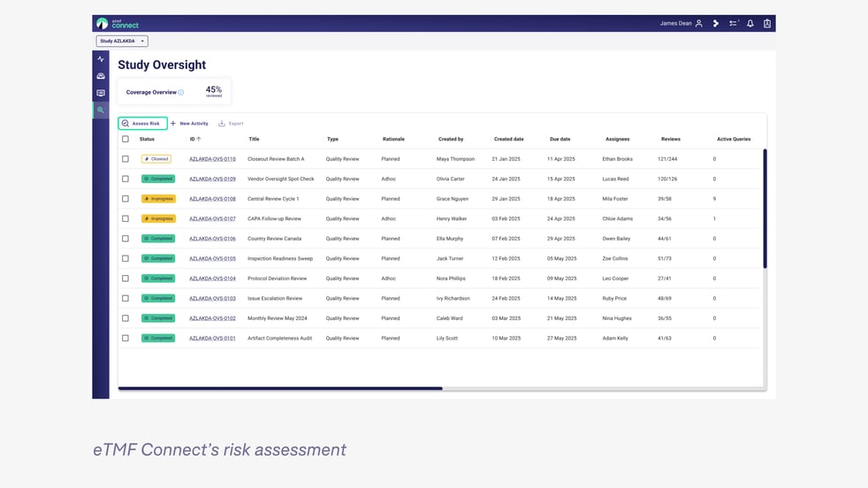The image size is (868, 488).
Task: Check the row for Country Review Canada
Action: 126,239
